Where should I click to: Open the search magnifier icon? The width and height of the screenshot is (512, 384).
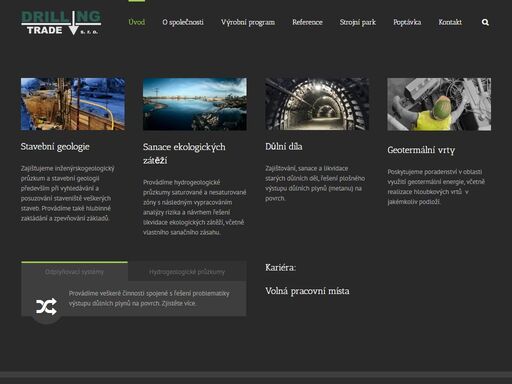(485, 22)
